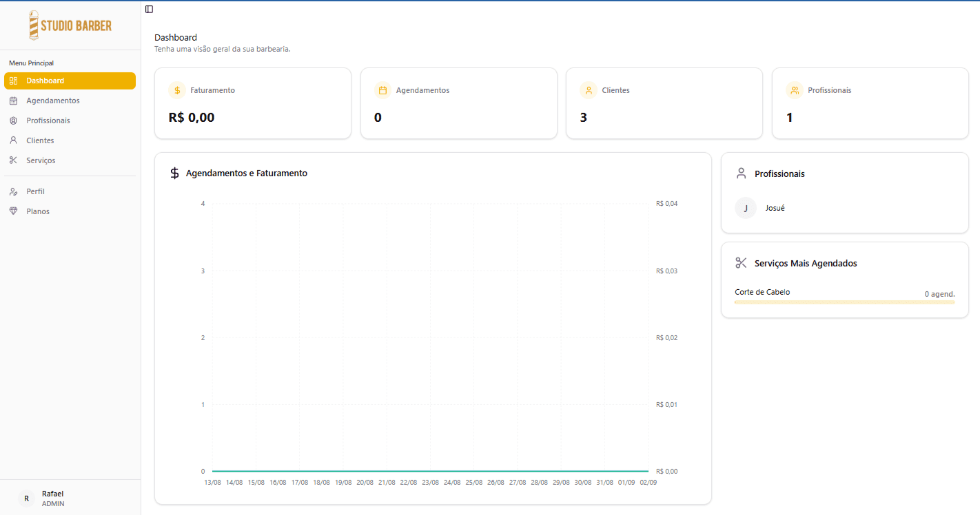Click the dollar icon in Faturamento card

pos(177,90)
